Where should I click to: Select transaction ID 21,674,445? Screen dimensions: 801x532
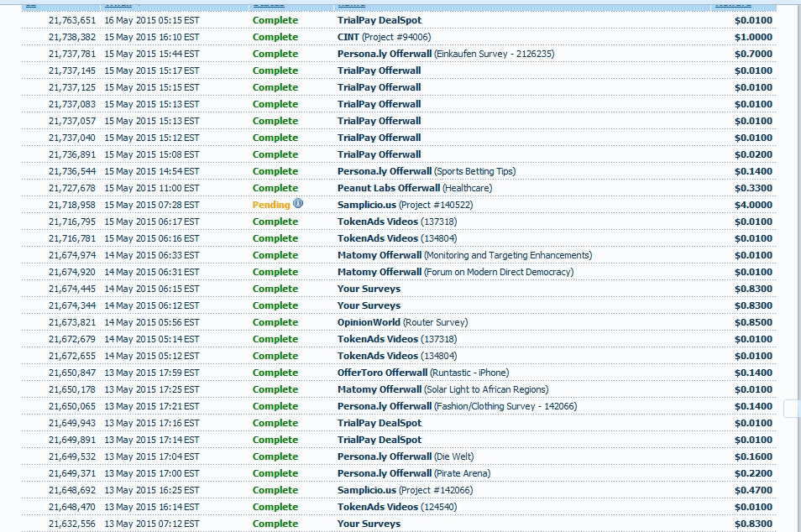tap(72, 289)
